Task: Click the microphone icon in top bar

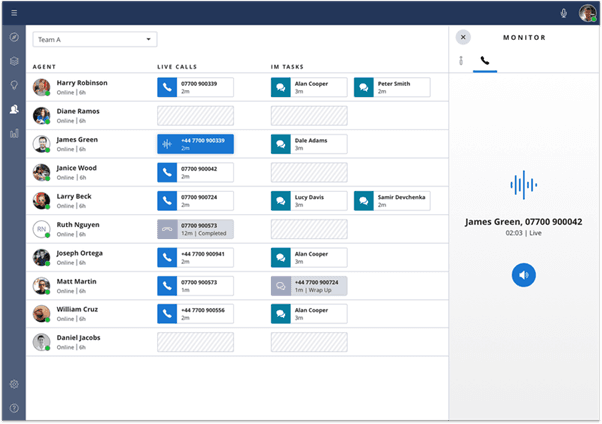Action: [x=564, y=13]
